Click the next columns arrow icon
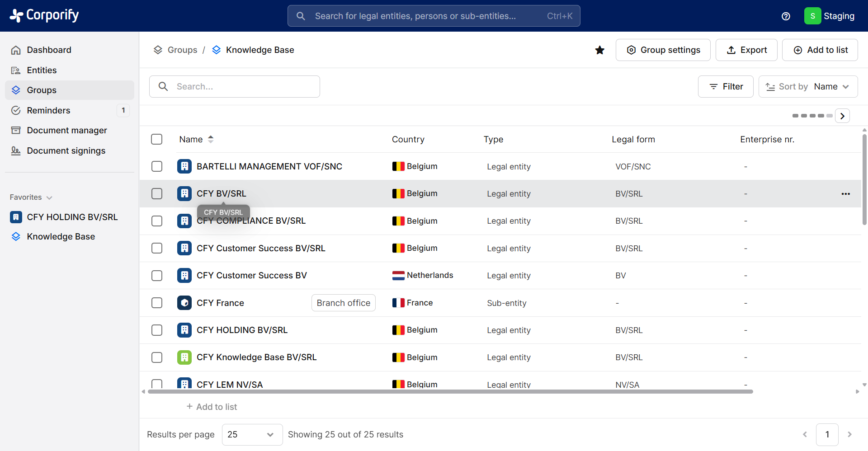 842,116
